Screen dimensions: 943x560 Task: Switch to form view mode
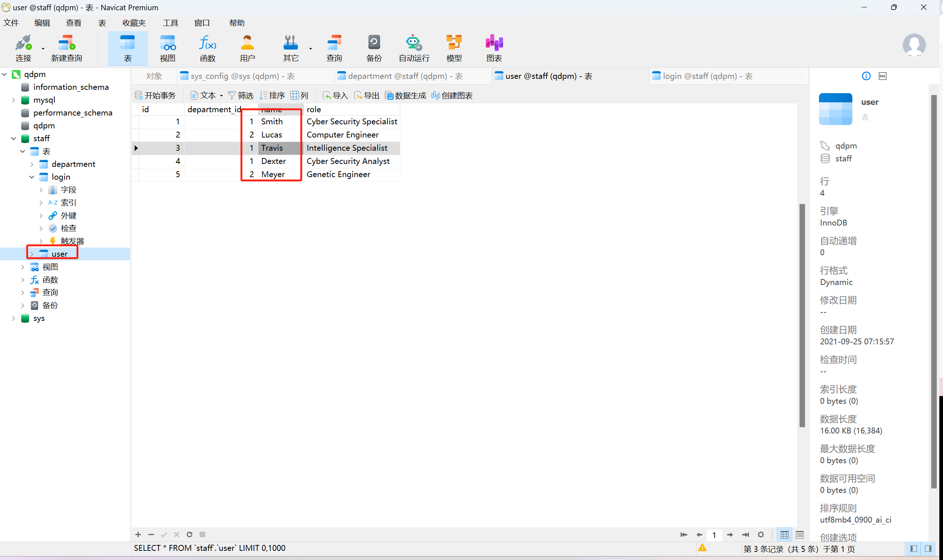pos(800,535)
